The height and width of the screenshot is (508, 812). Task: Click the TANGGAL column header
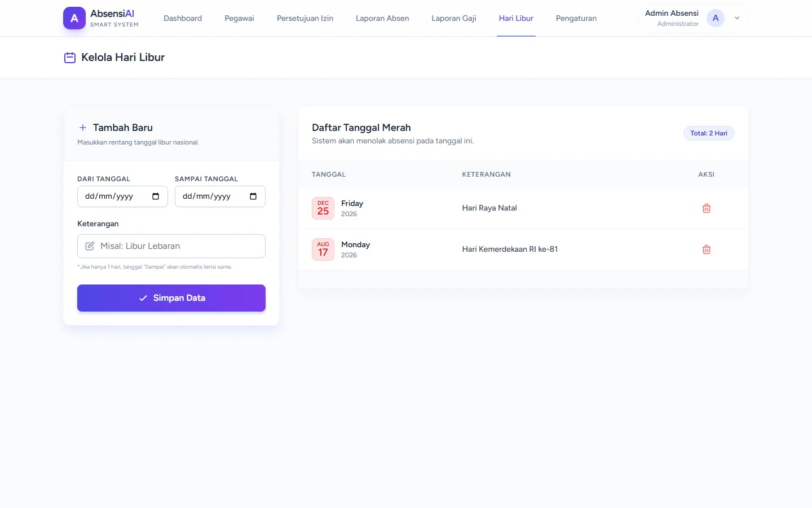(329, 174)
